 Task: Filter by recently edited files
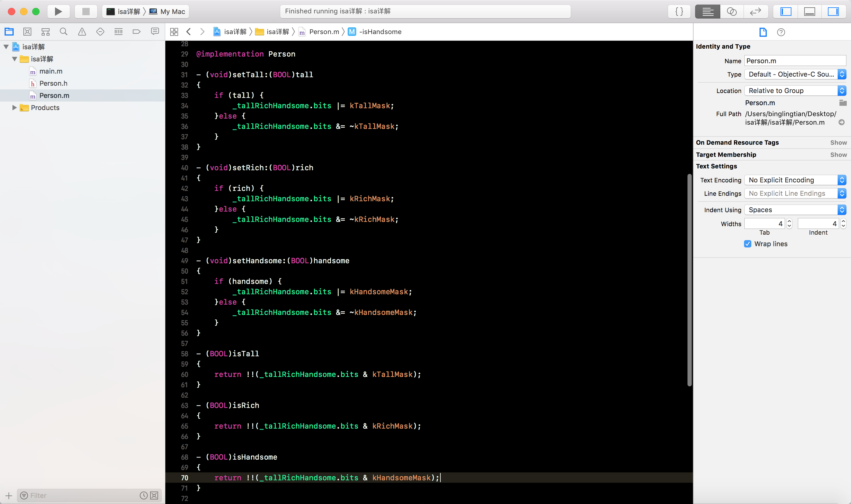point(144,495)
